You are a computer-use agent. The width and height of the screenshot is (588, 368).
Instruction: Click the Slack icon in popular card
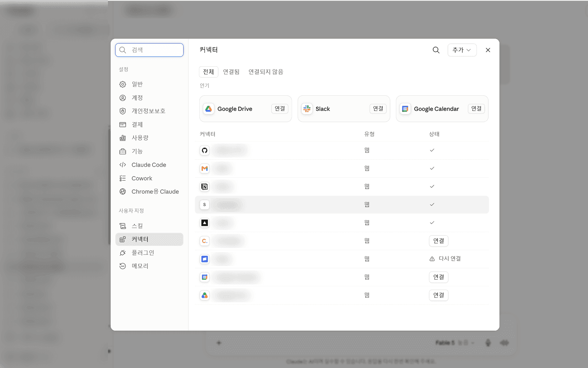[307, 109]
